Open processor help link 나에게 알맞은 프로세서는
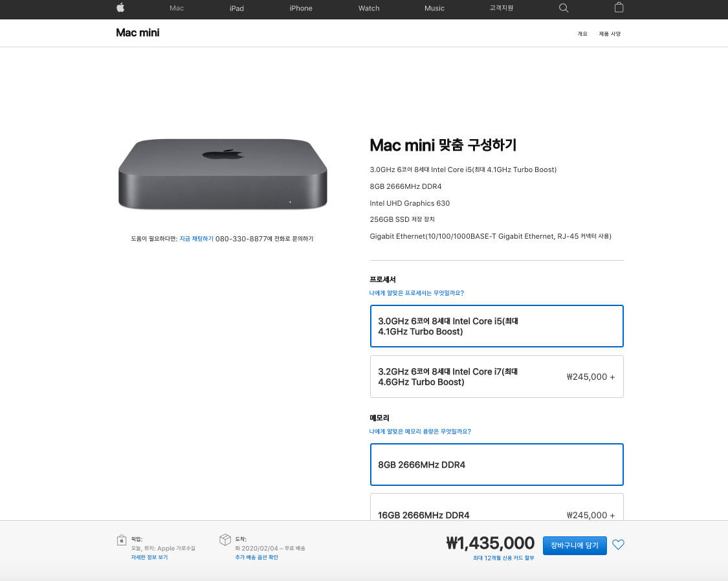This screenshot has width=728, height=581. click(x=417, y=293)
